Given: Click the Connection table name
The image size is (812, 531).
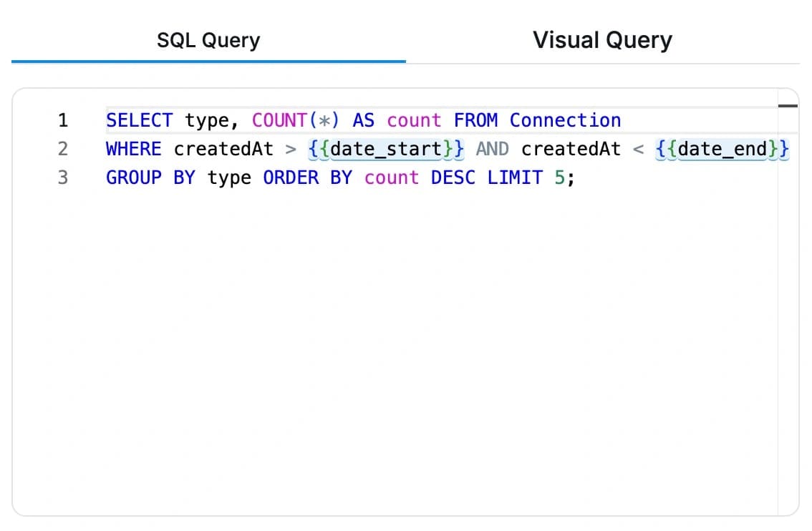Looking at the screenshot, I should click(565, 120).
